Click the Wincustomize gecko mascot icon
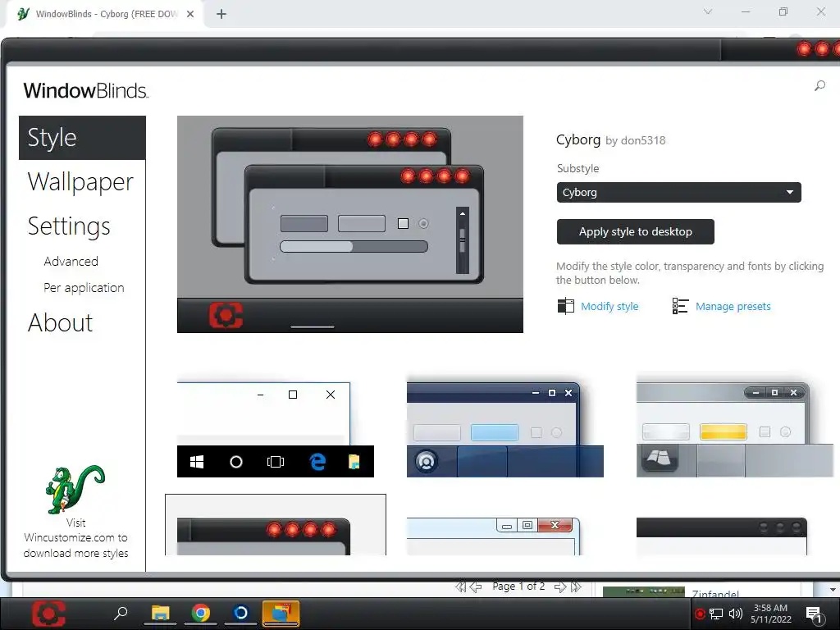The height and width of the screenshot is (630, 840). coord(75,489)
